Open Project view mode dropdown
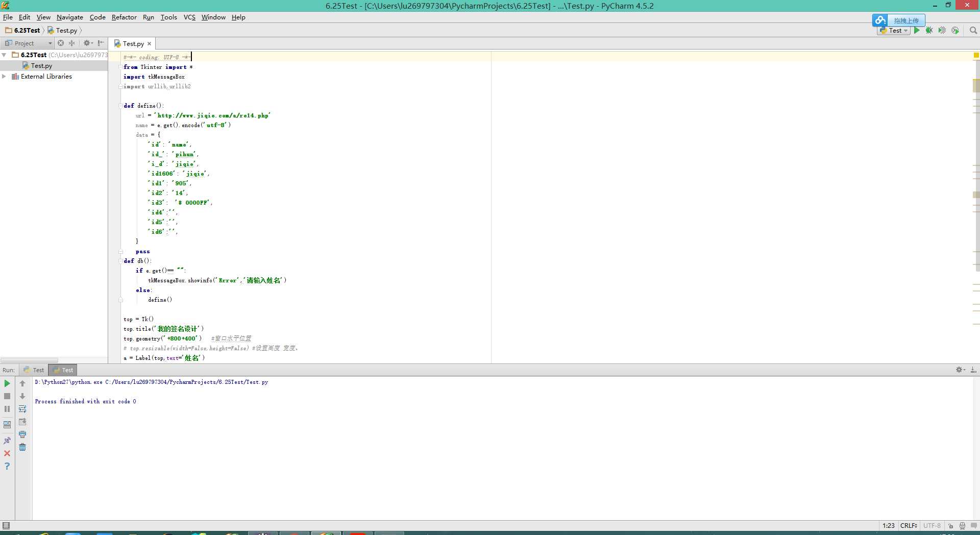Screen dimensions: 980x535 pyautogui.click(x=29, y=43)
